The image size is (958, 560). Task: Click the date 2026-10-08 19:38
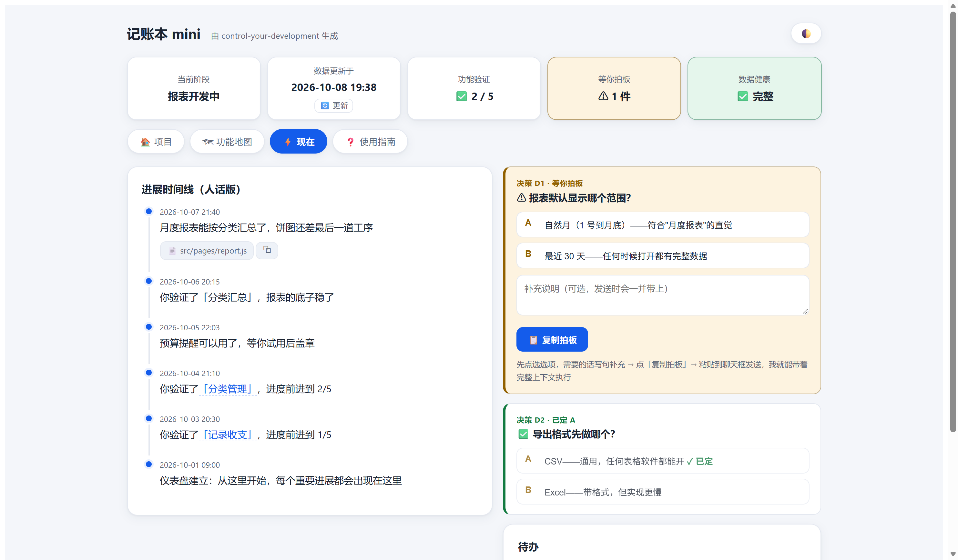[334, 87]
